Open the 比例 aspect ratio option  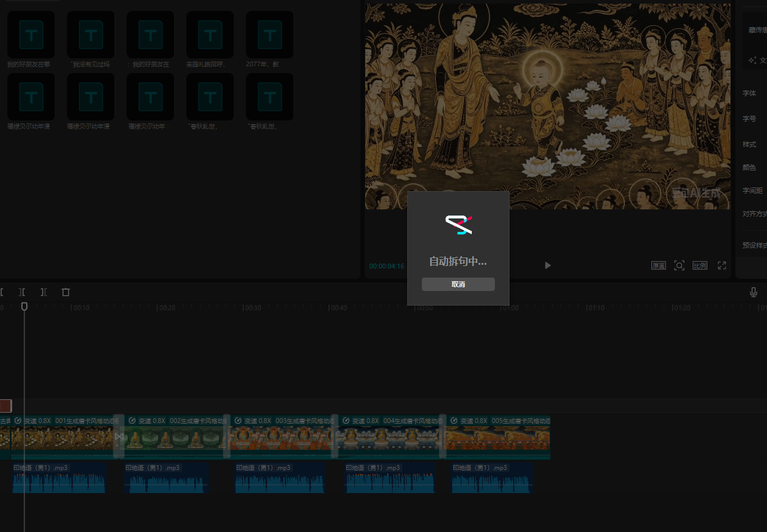(700, 265)
